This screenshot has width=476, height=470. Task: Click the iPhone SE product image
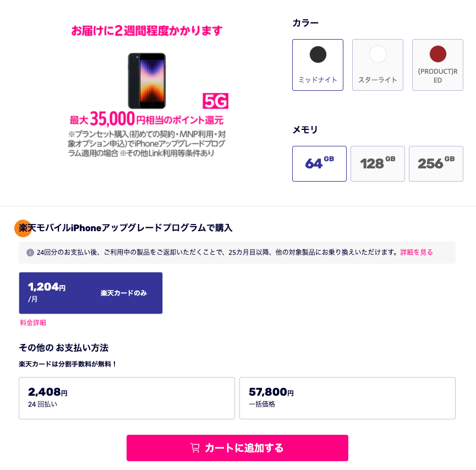click(147, 81)
